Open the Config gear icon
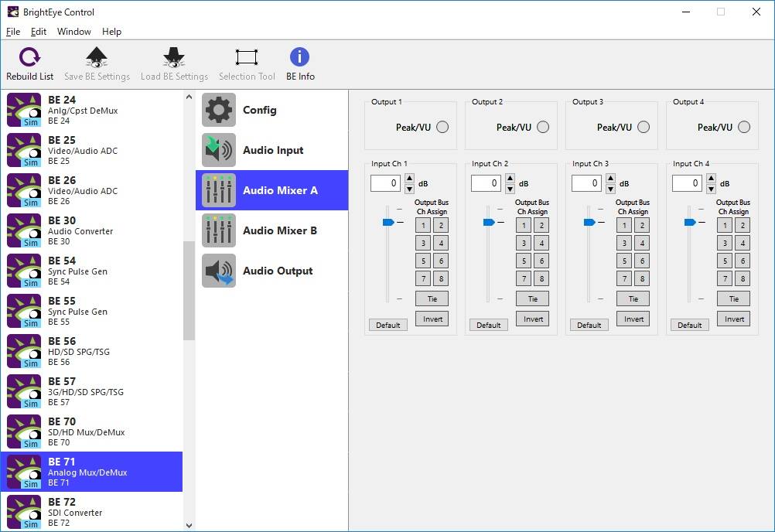The image size is (775, 532). tap(219, 110)
